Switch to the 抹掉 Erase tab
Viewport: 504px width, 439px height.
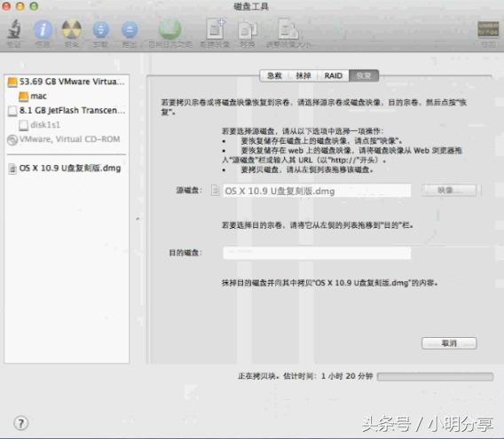point(303,76)
